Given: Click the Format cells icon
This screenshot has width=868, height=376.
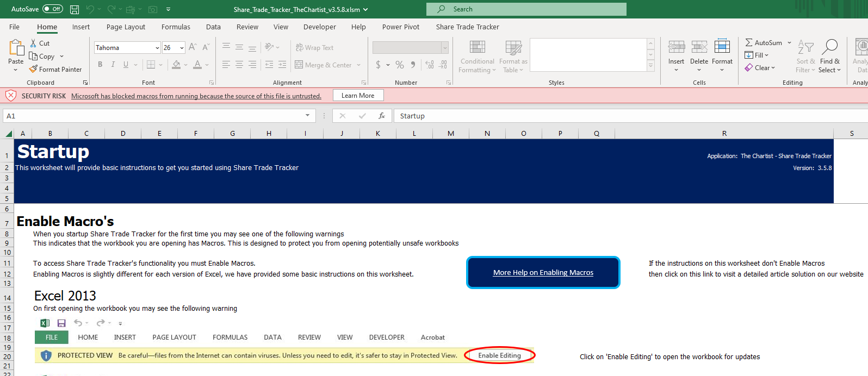Looking at the screenshot, I should coord(722,47).
